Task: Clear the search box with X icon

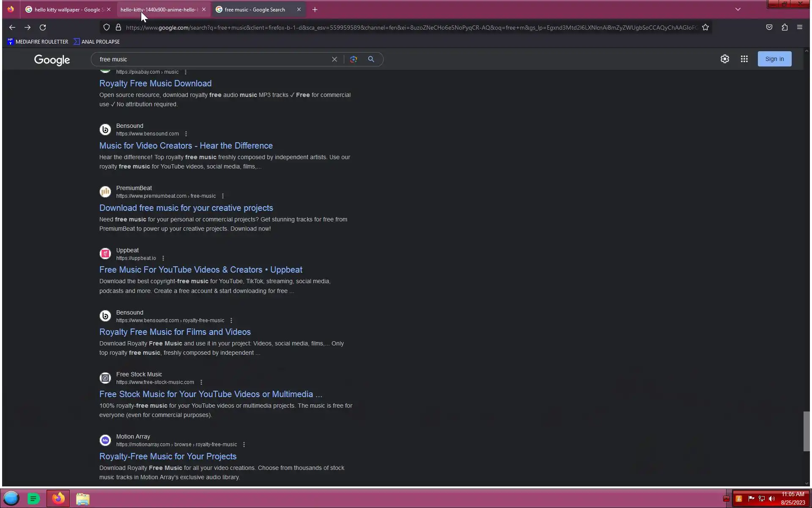Action: [x=335, y=59]
